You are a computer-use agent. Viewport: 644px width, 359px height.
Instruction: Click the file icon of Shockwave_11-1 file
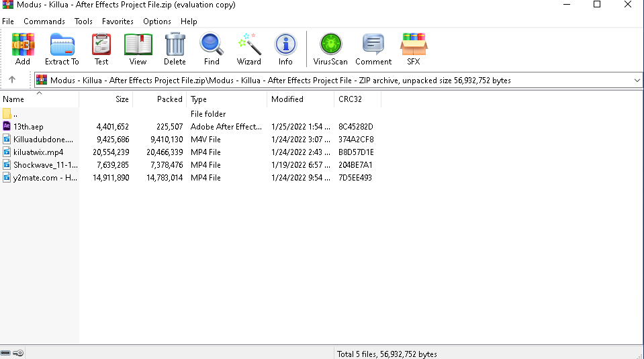click(x=7, y=164)
